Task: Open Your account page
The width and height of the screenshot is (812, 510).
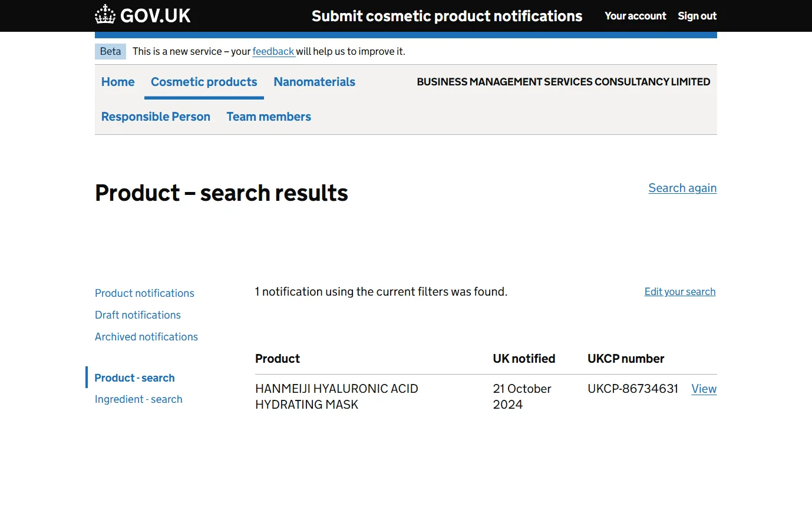Action: click(x=635, y=16)
